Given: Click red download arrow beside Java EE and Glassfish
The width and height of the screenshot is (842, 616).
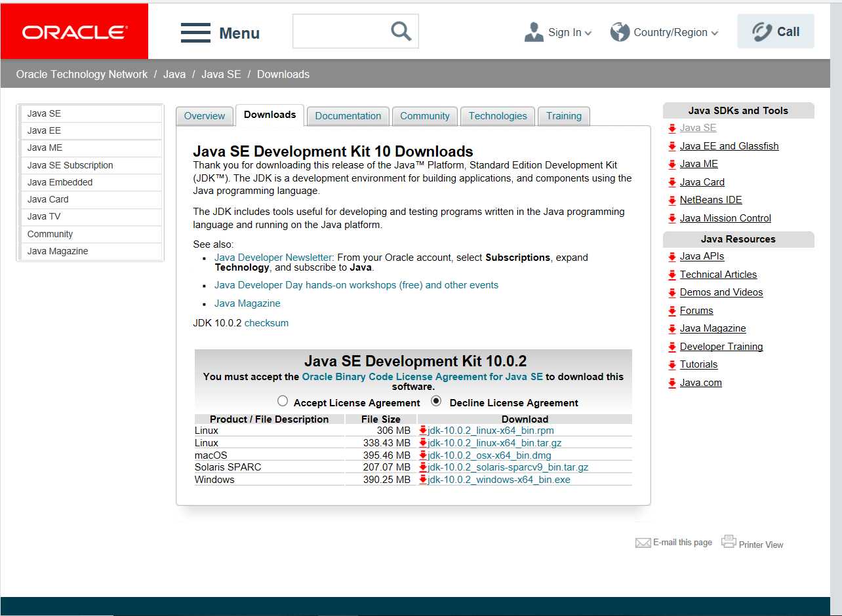Looking at the screenshot, I should tap(672, 147).
